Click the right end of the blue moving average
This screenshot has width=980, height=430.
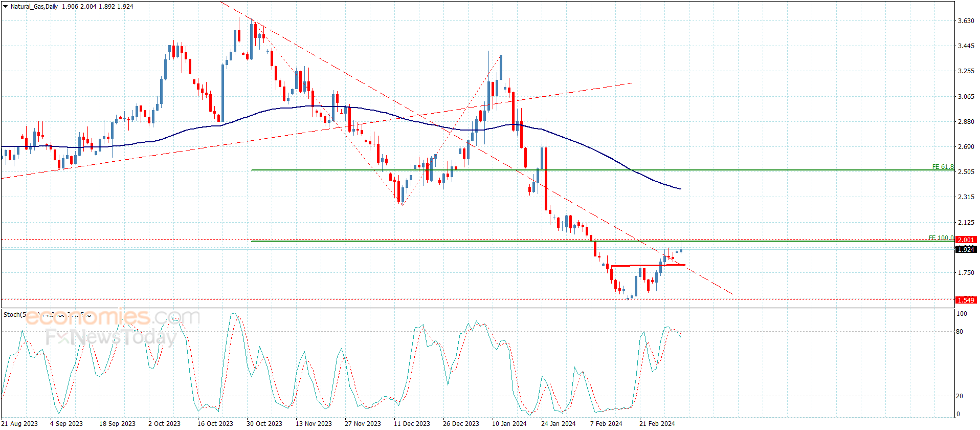[680, 189]
